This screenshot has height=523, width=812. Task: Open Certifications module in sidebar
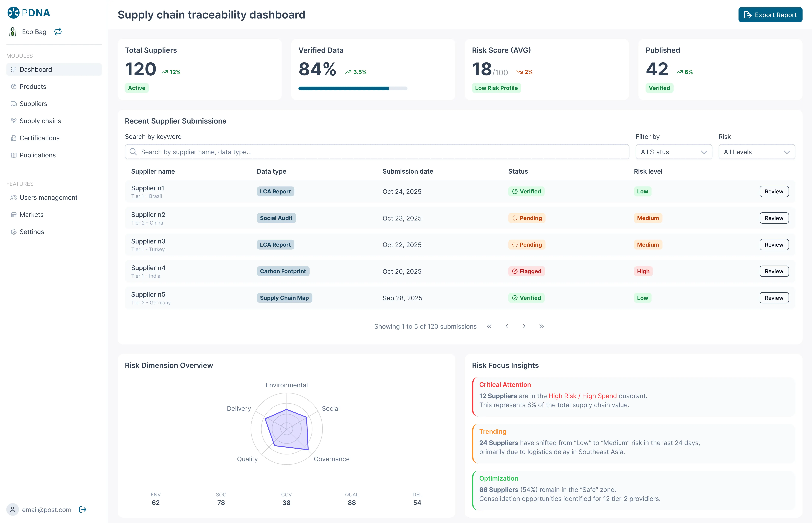[39, 138]
